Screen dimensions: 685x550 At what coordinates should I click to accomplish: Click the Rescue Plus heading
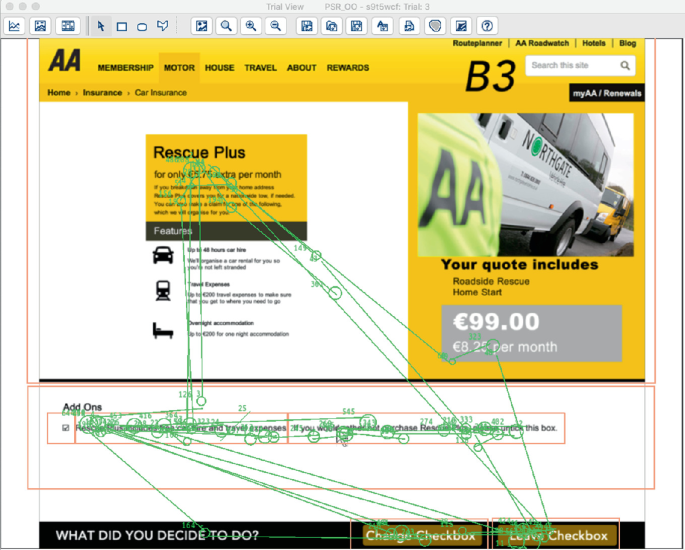tap(199, 152)
